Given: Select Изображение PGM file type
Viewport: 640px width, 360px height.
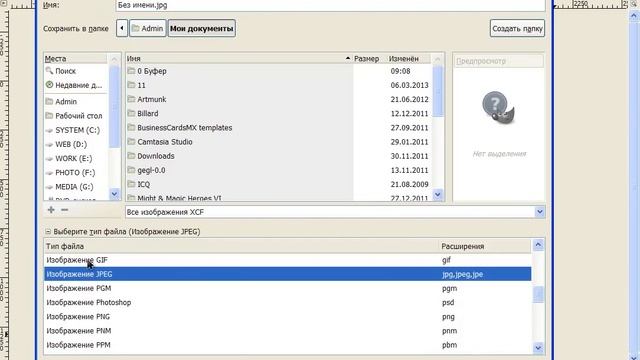Looking at the screenshot, I should [x=288, y=288].
